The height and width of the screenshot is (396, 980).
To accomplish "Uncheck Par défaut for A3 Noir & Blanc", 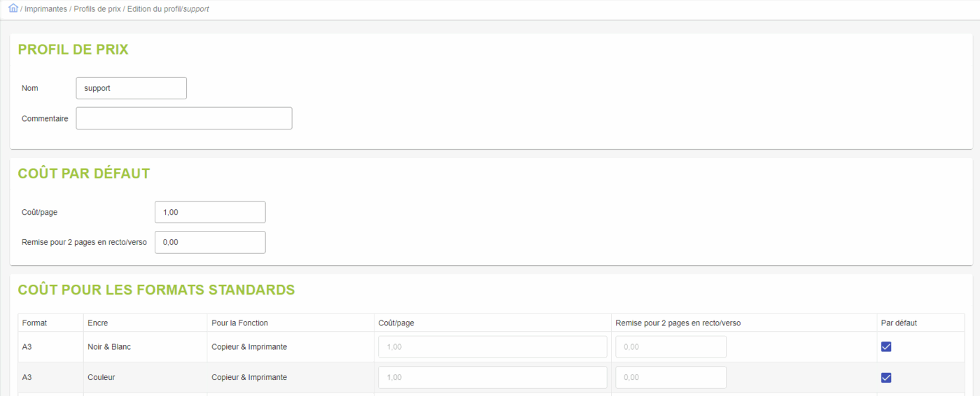I will (885, 347).
